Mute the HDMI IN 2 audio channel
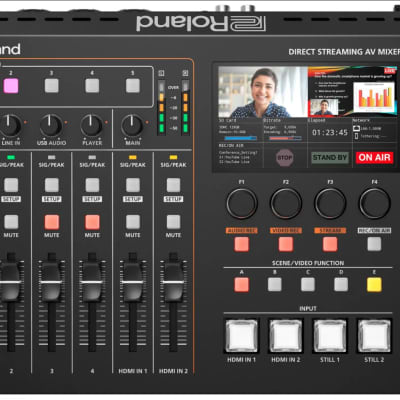This screenshot has height=400, width=400. [173, 222]
